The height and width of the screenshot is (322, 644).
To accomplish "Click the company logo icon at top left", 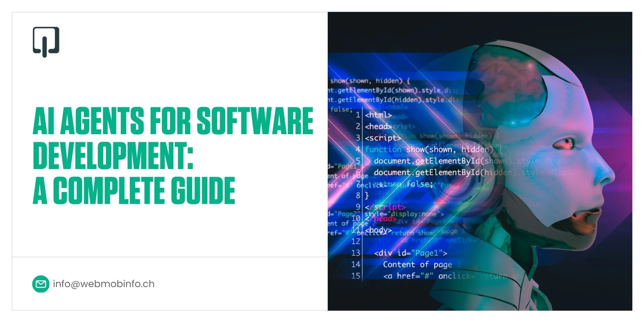I will point(46,42).
